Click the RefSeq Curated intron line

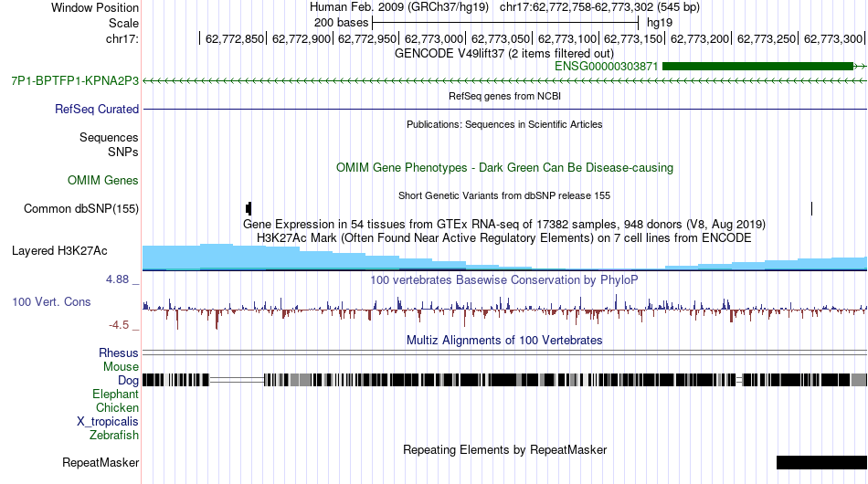[x=504, y=109]
